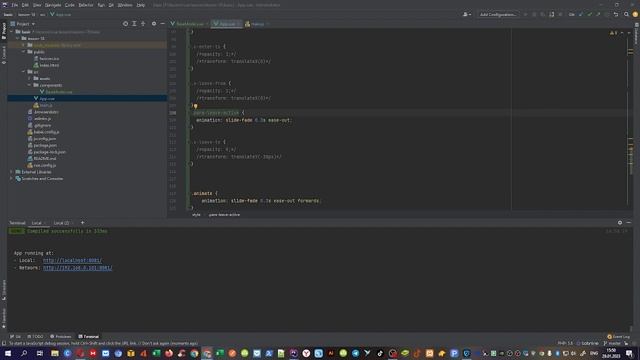Select babel.config.js in project tree

tap(46, 132)
